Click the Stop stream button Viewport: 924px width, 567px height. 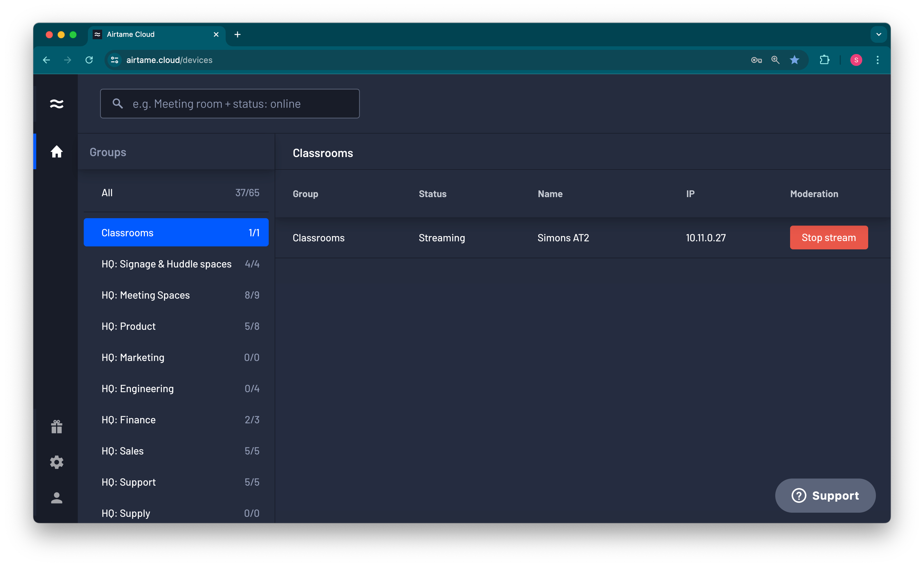pyautogui.click(x=829, y=237)
